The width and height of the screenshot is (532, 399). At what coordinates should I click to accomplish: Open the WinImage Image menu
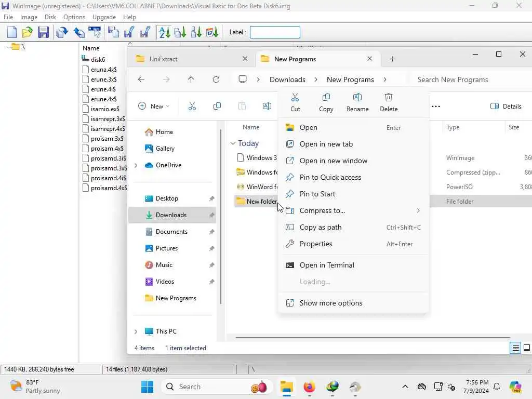29,17
